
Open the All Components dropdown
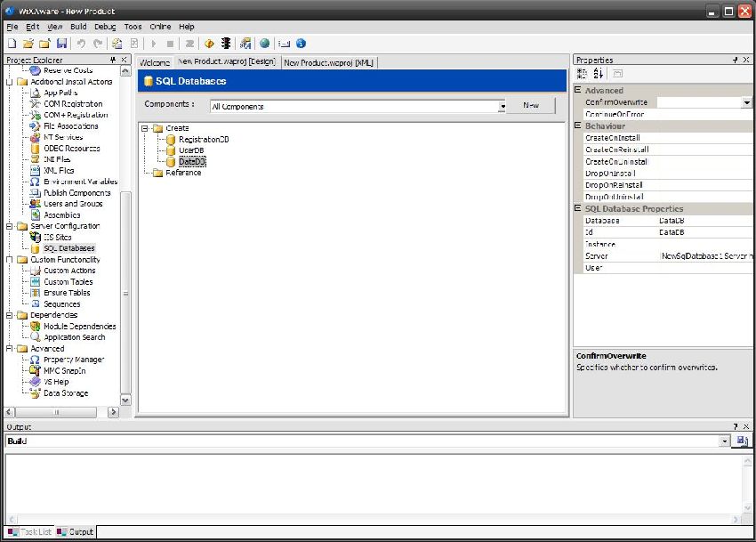pyautogui.click(x=502, y=106)
